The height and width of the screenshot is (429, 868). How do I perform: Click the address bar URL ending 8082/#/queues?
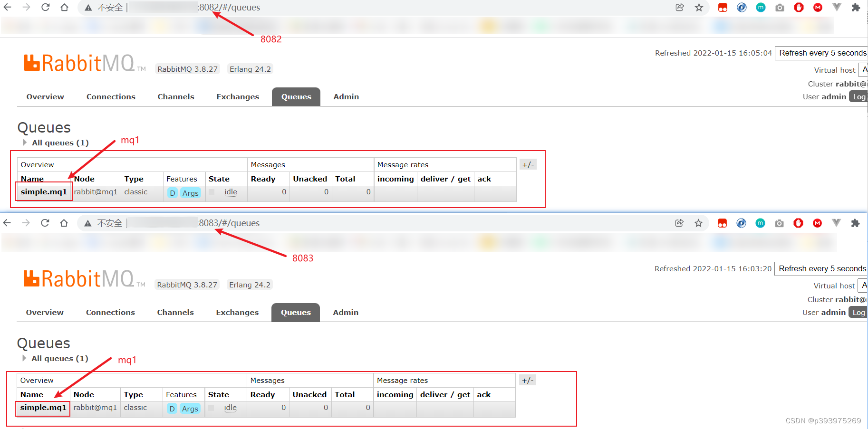click(x=230, y=8)
